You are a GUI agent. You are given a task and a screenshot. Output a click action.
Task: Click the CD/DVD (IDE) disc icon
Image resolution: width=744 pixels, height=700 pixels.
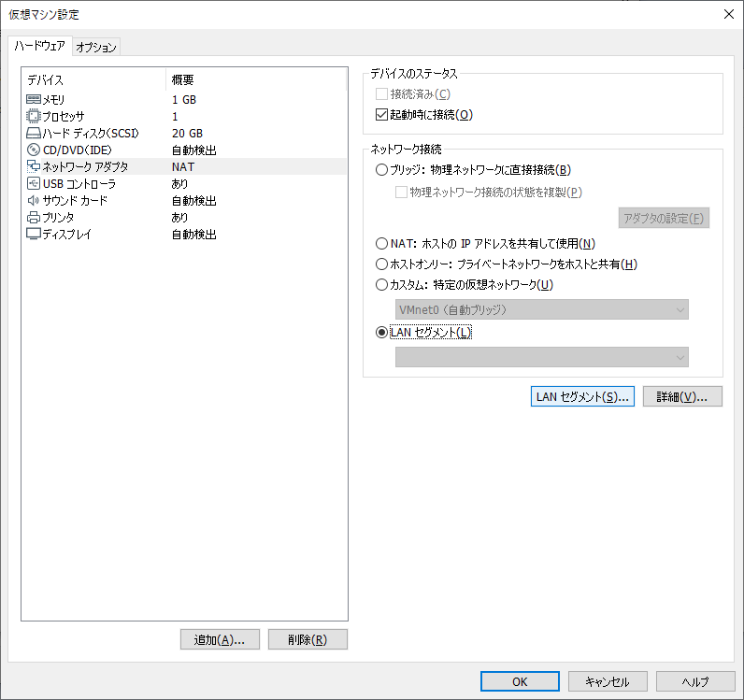point(34,150)
